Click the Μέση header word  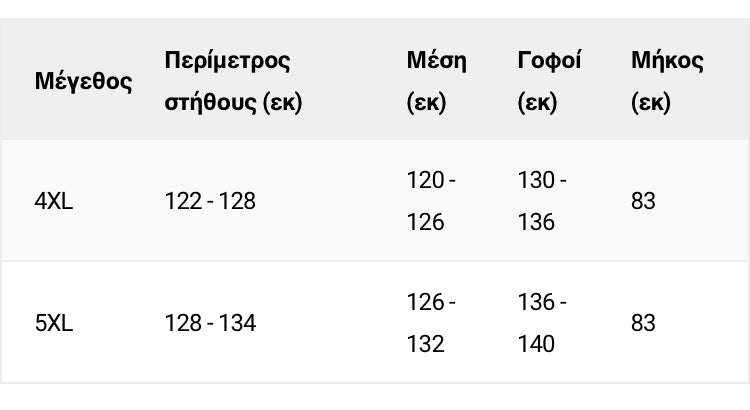(436, 61)
